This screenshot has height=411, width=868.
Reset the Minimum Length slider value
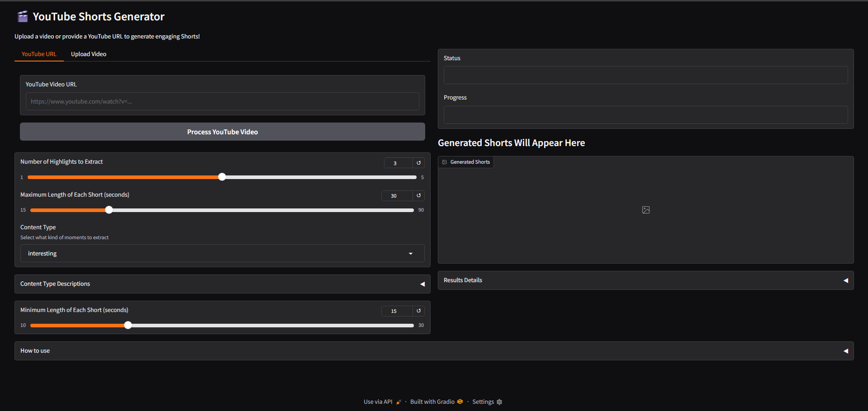(x=418, y=311)
